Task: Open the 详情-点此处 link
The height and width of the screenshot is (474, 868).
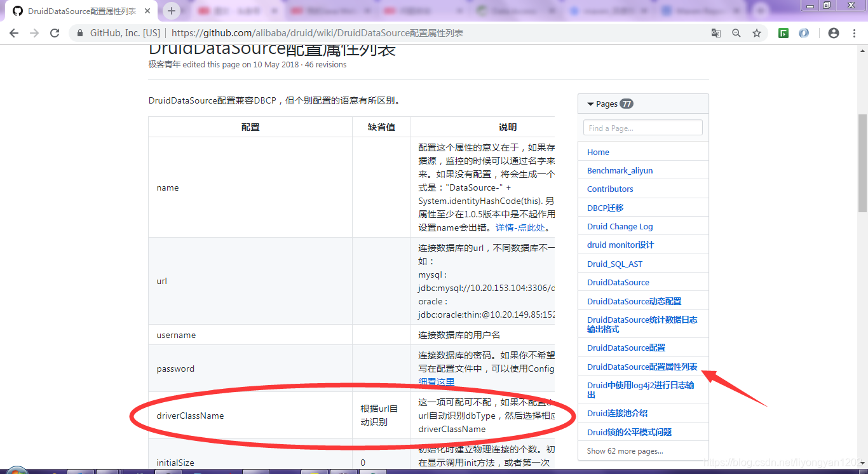Action: point(521,227)
